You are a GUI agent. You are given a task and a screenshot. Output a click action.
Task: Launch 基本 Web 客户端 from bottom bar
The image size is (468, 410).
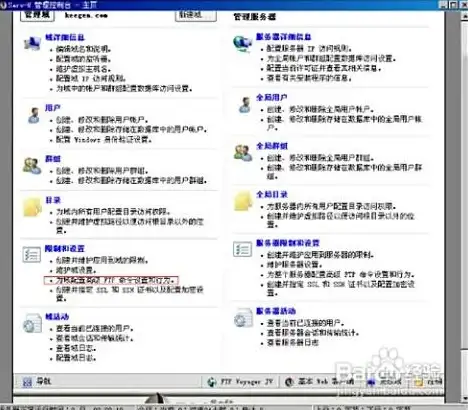tap(319, 382)
